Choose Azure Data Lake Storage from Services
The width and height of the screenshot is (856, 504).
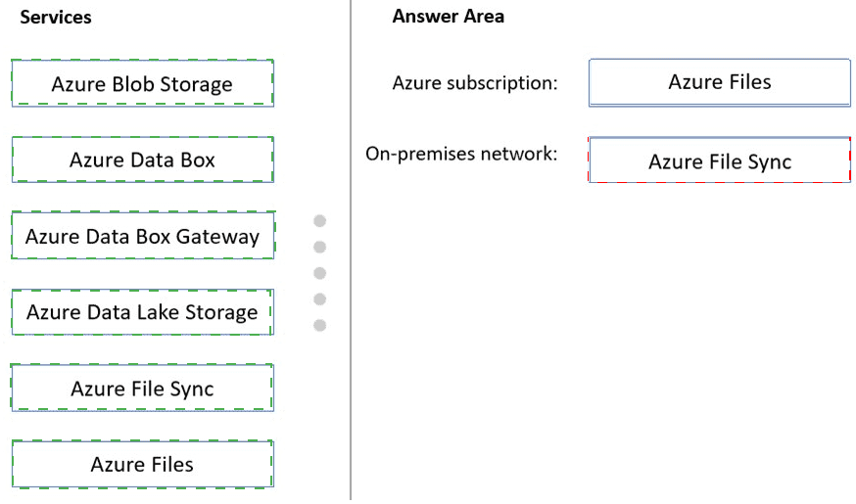tap(142, 312)
